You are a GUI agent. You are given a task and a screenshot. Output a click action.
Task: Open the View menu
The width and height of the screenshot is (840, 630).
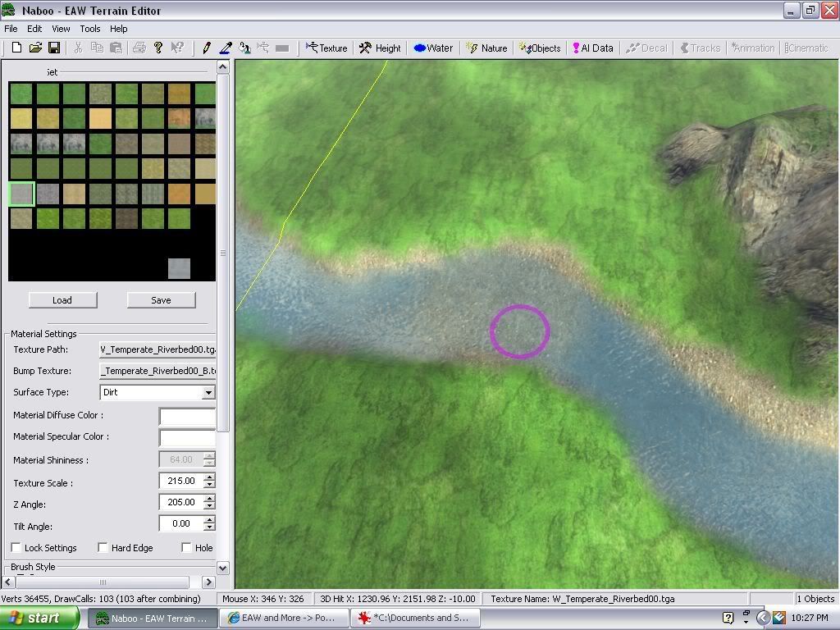[61, 29]
